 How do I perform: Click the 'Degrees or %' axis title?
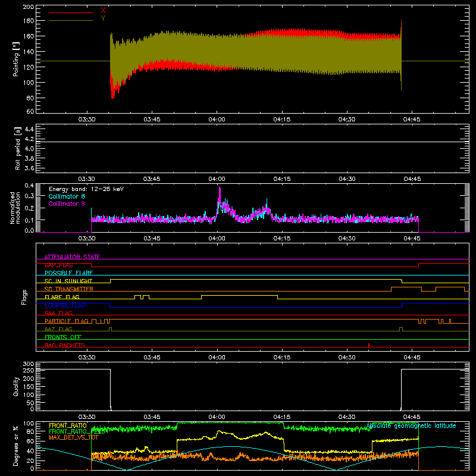pos(16,446)
